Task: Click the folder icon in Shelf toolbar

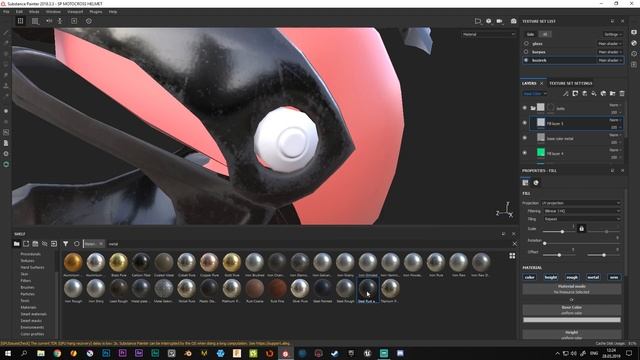Action: [16, 244]
